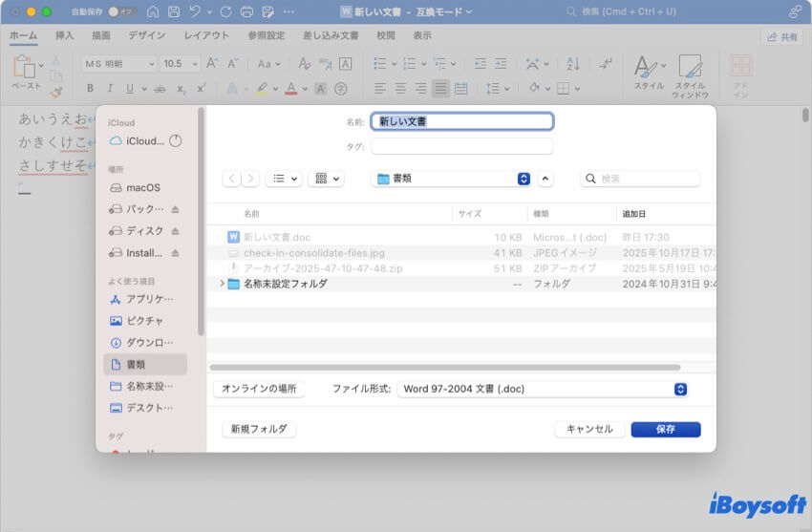Click the red font color button
Viewport: 812px width, 532px height.
pyautogui.click(x=291, y=89)
